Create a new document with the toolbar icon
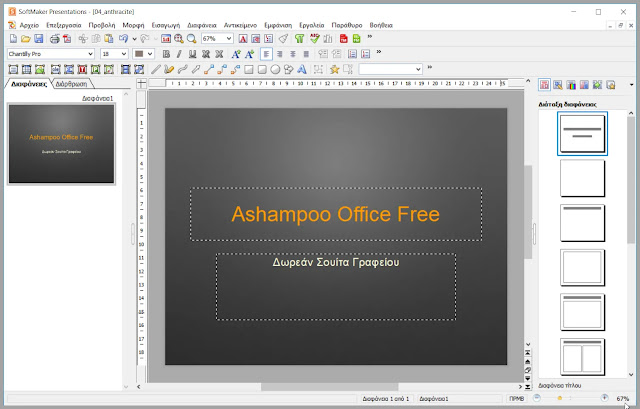 [x=13, y=39]
